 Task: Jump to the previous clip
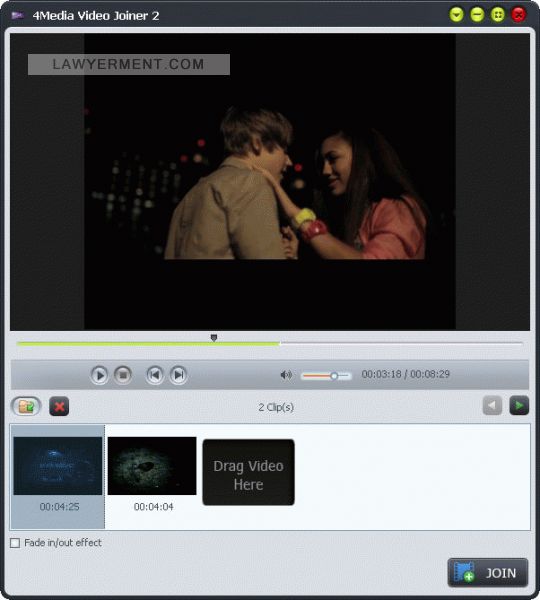click(155, 375)
